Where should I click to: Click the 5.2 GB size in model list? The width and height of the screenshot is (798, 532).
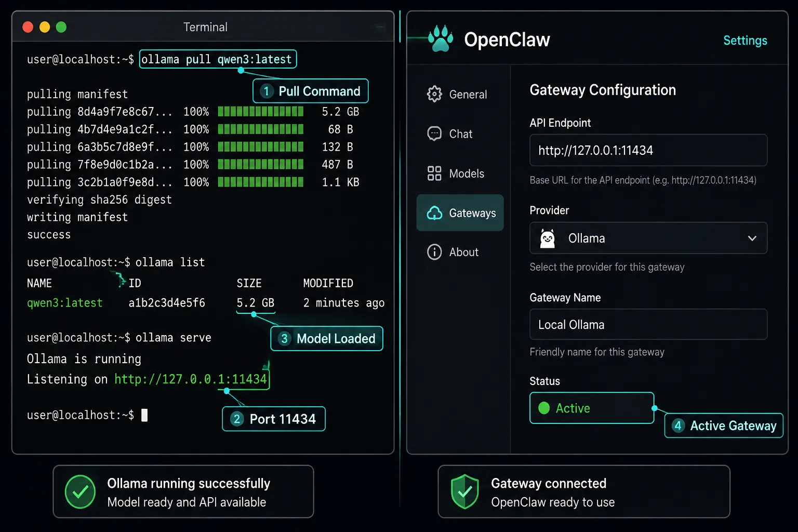(x=256, y=303)
